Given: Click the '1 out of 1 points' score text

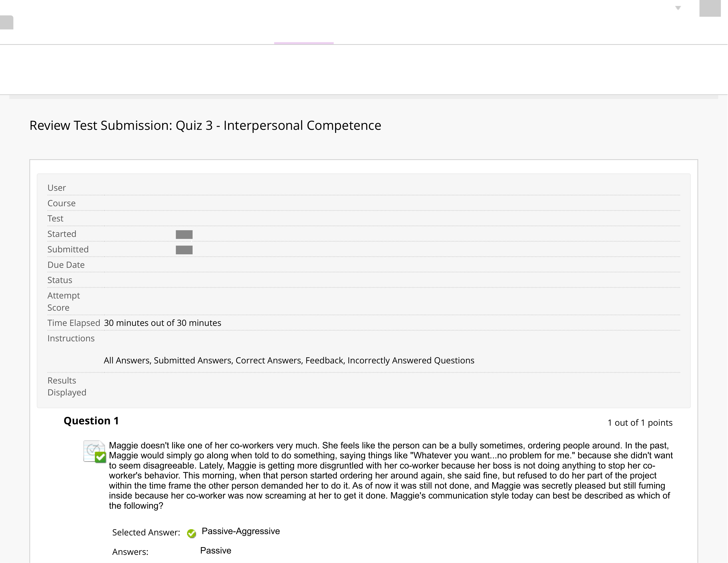Looking at the screenshot, I should pyautogui.click(x=640, y=423).
